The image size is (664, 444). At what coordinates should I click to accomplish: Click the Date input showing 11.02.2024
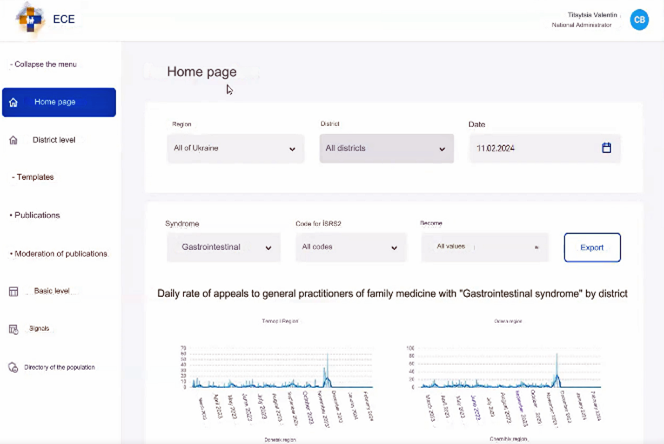click(x=535, y=148)
